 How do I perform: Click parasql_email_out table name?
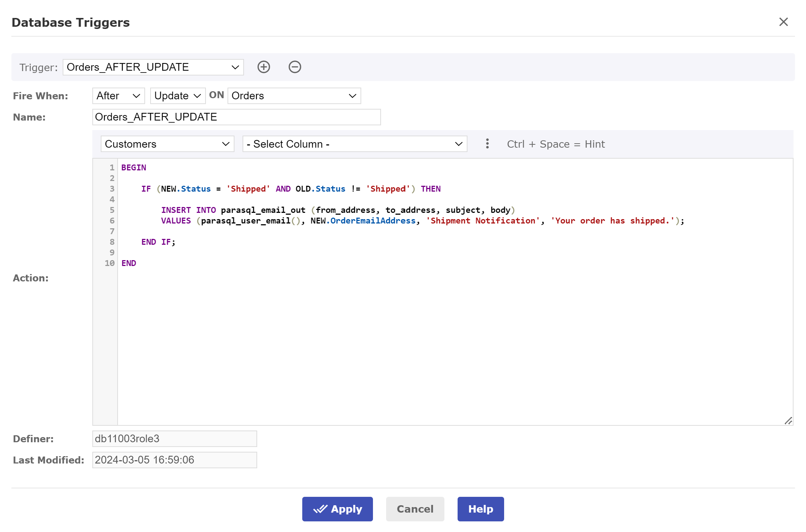[263, 210]
